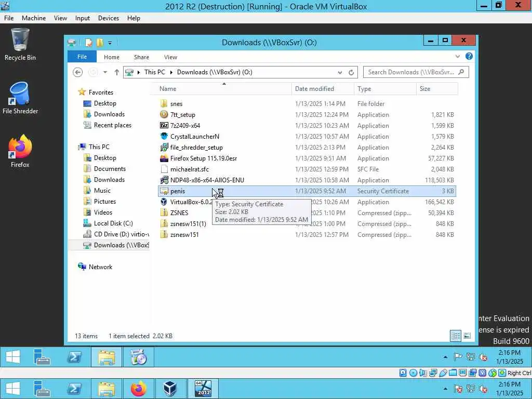Image resolution: width=532 pixels, height=399 pixels.
Task: Click Right Ctrl host key indicator
Action: 519,373
